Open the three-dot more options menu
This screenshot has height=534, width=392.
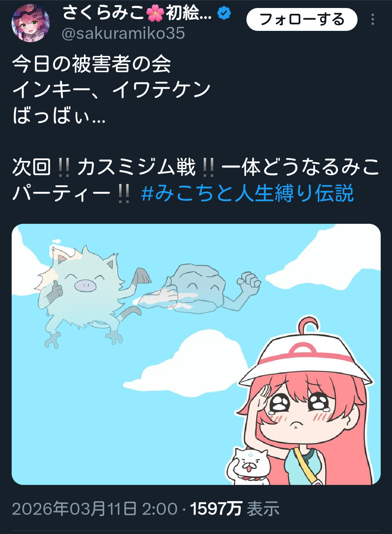[372, 19]
